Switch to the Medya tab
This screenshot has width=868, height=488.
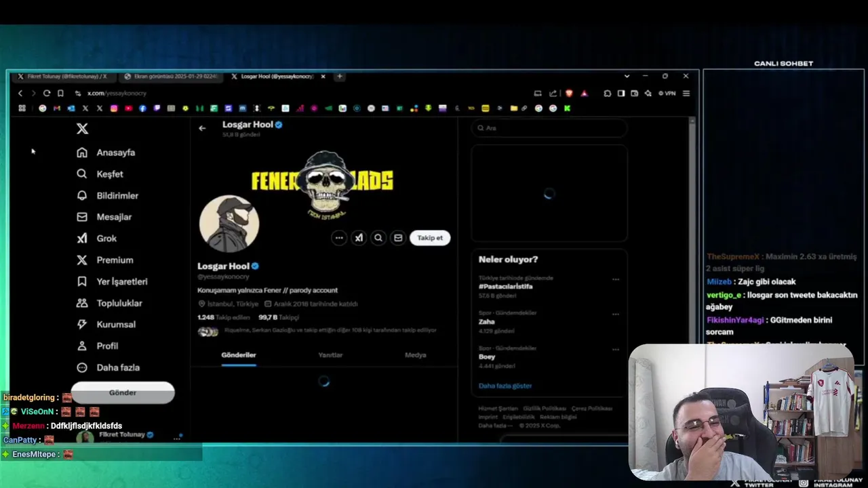click(416, 355)
